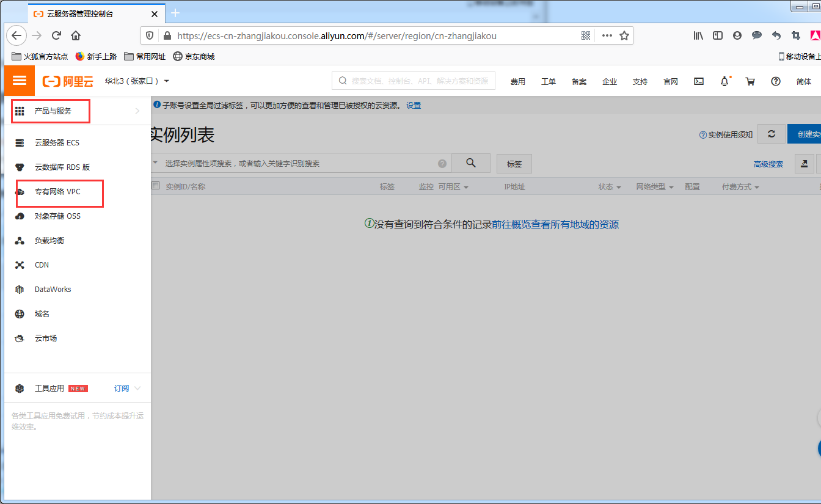
Task: Open the 高级搜索 link
Action: point(768,164)
